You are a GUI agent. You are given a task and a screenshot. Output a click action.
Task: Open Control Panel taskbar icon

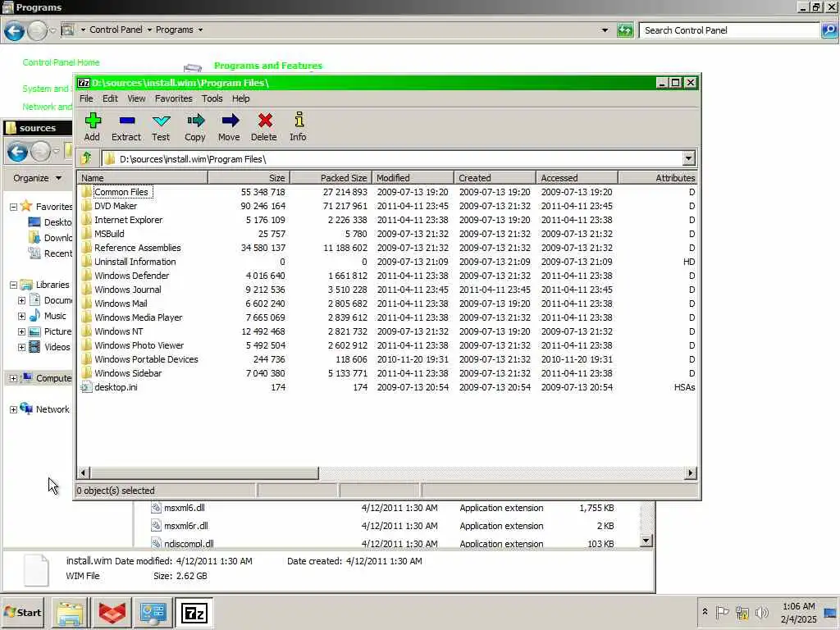153,613
